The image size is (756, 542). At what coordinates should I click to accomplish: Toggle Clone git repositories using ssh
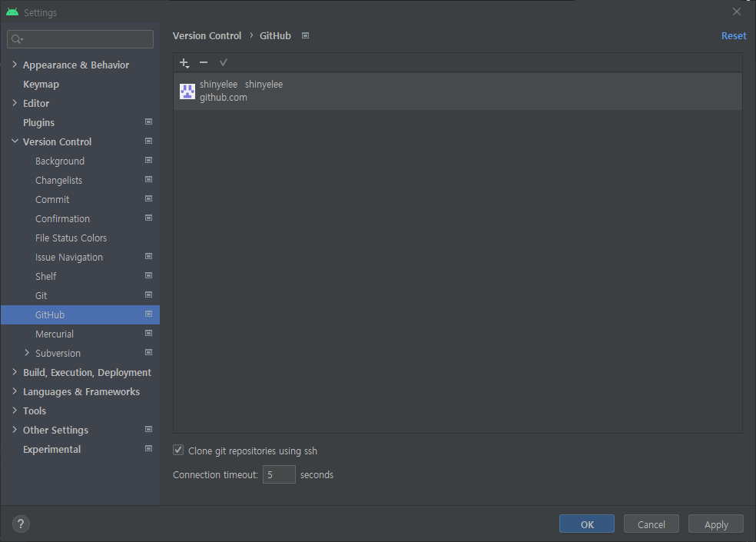tap(178, 451)
